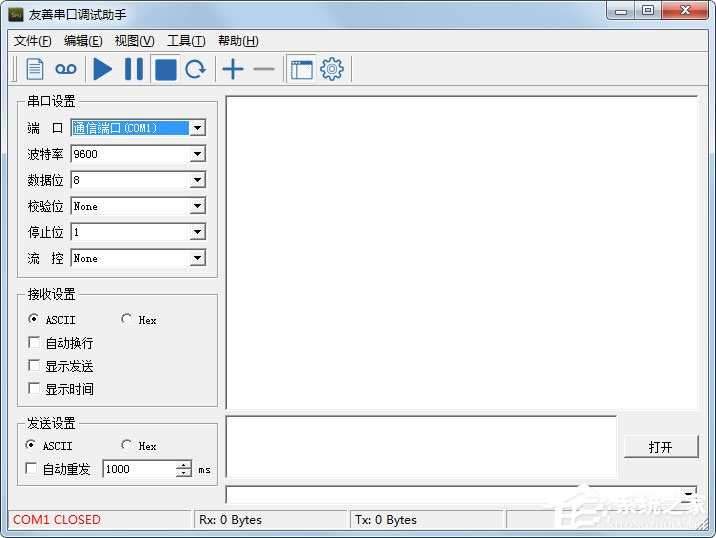
Task: Enable the 自动重发 checkbox
Action: pos(32,469)
